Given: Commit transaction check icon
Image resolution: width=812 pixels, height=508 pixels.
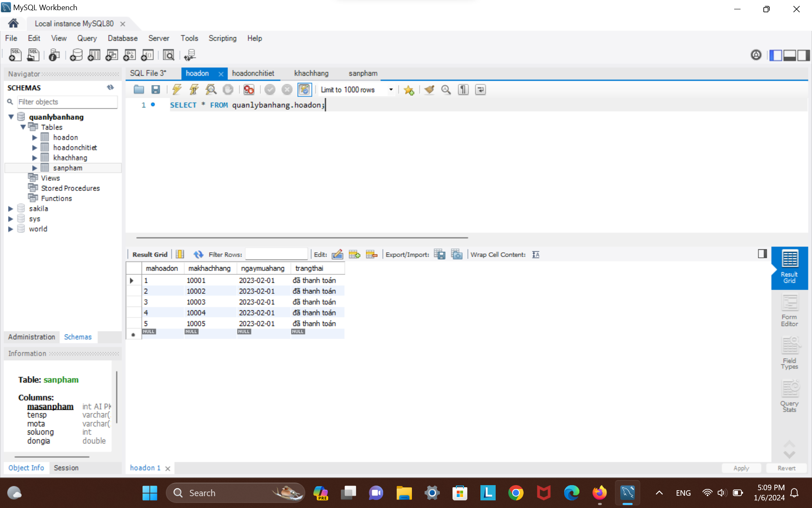Looking at the screenshot, I should pyautogui.click(x=270, y=90).
